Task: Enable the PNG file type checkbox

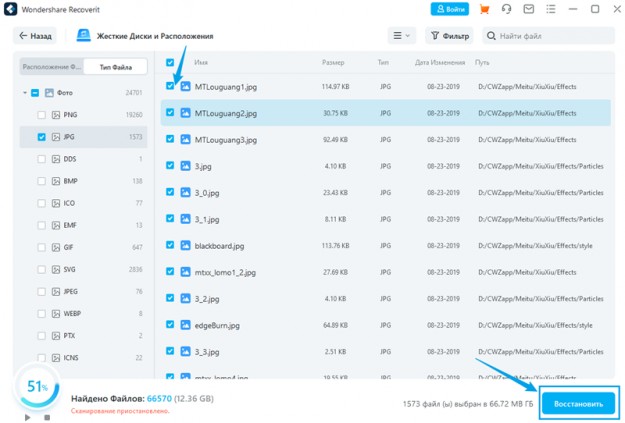Action: click(41, 115)
